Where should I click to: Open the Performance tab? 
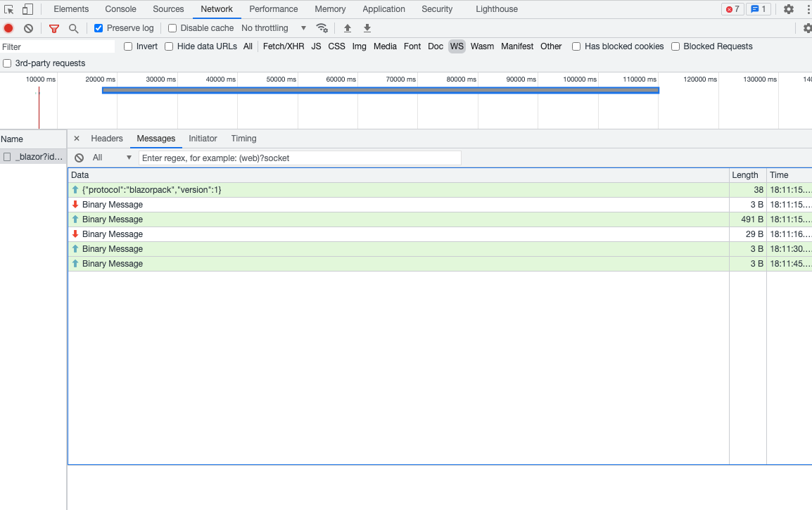274,9
